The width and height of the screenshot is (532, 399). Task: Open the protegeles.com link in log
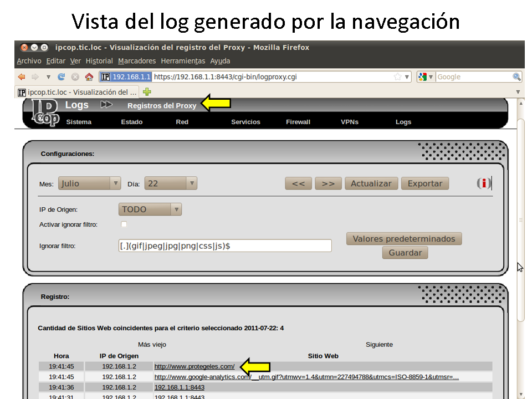(x=194, y=366)
